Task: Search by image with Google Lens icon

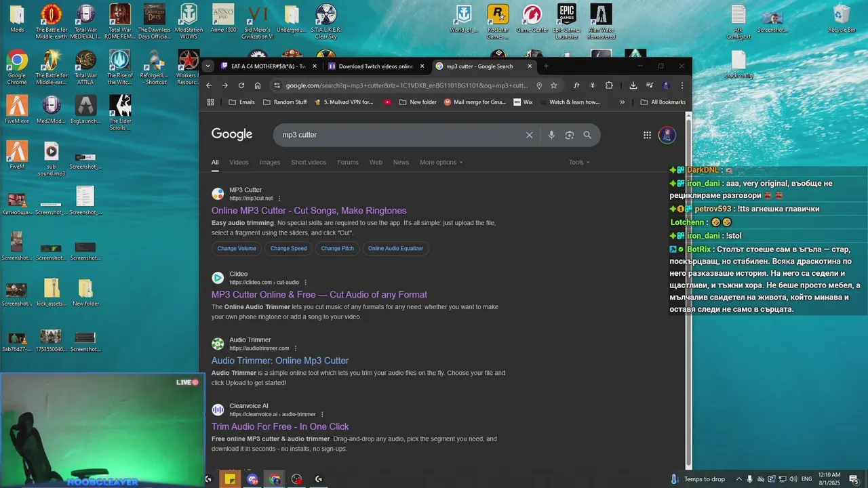Action: coord(570,135)
